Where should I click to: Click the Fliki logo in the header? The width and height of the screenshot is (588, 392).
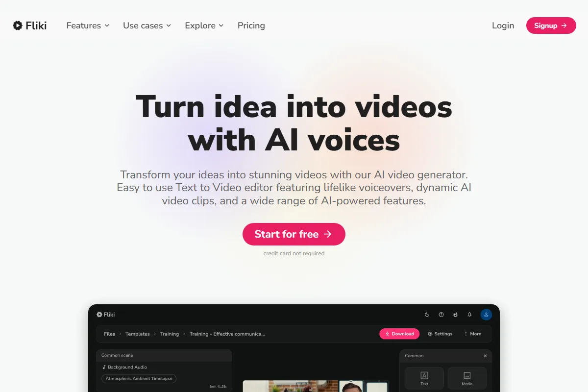(30, 25)
